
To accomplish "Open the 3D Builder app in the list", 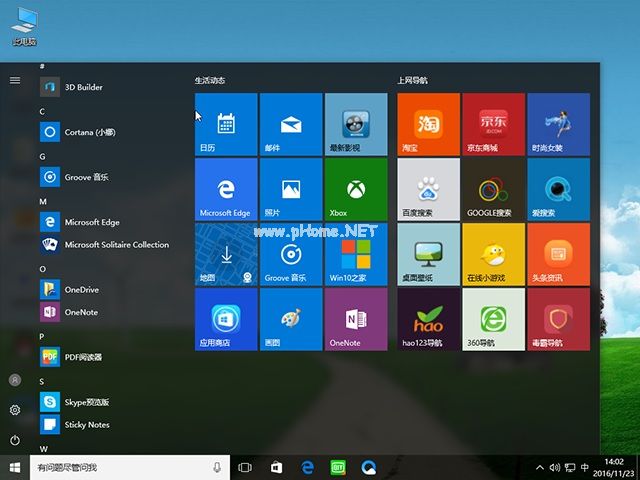I will pos(84,87).
